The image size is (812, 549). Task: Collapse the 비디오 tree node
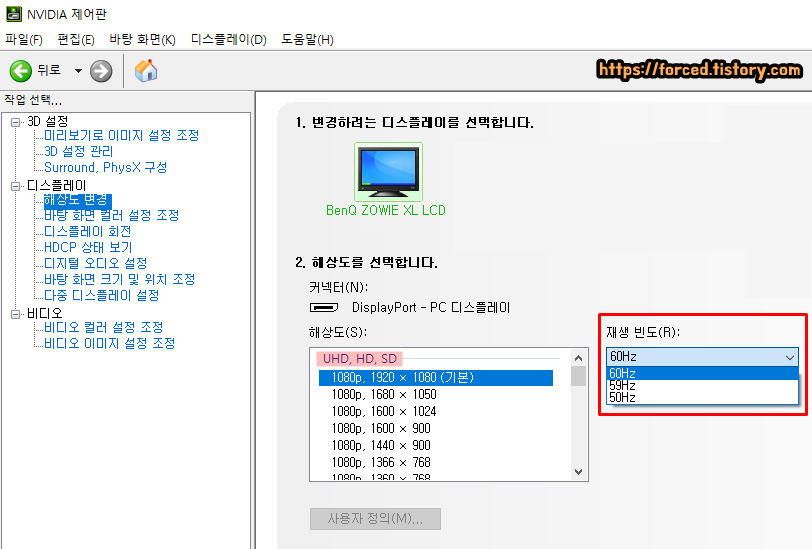[x=16, y=314]
